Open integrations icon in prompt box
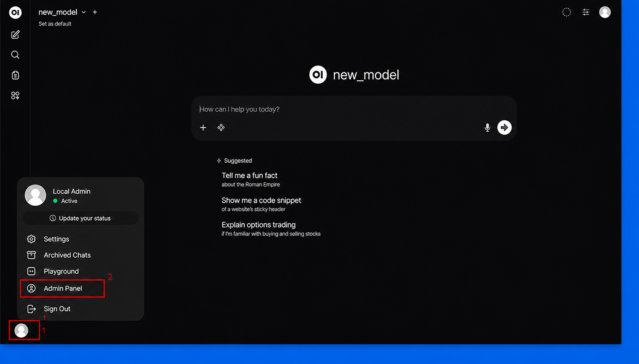 [x=221, y=128]
